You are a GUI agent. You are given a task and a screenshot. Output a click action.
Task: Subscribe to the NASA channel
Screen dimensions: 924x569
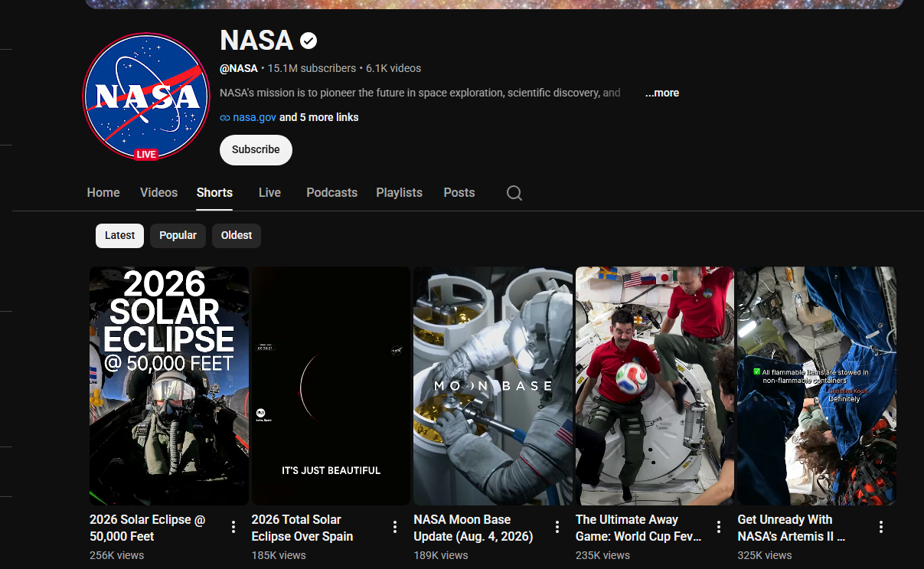(256, 150)
